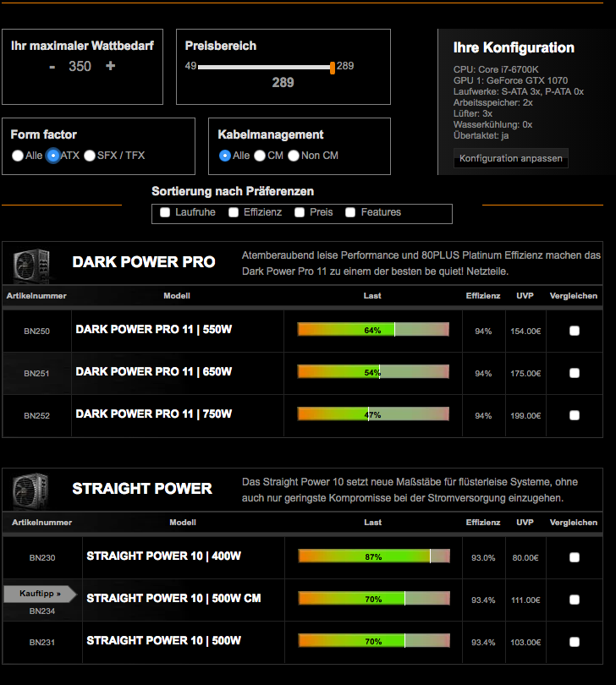616x685 pixels.
Task: Click the Straight Power product image
Action: point(30,491)
